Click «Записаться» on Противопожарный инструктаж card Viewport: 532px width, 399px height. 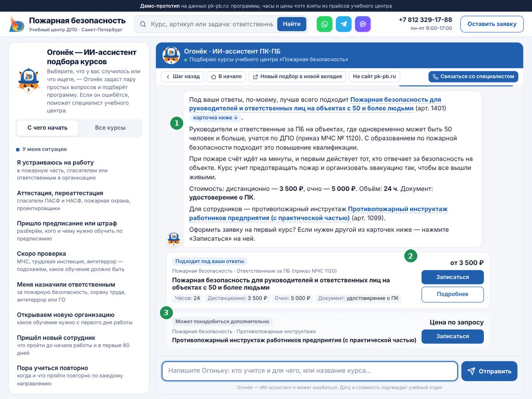click(x=452, y=336)
